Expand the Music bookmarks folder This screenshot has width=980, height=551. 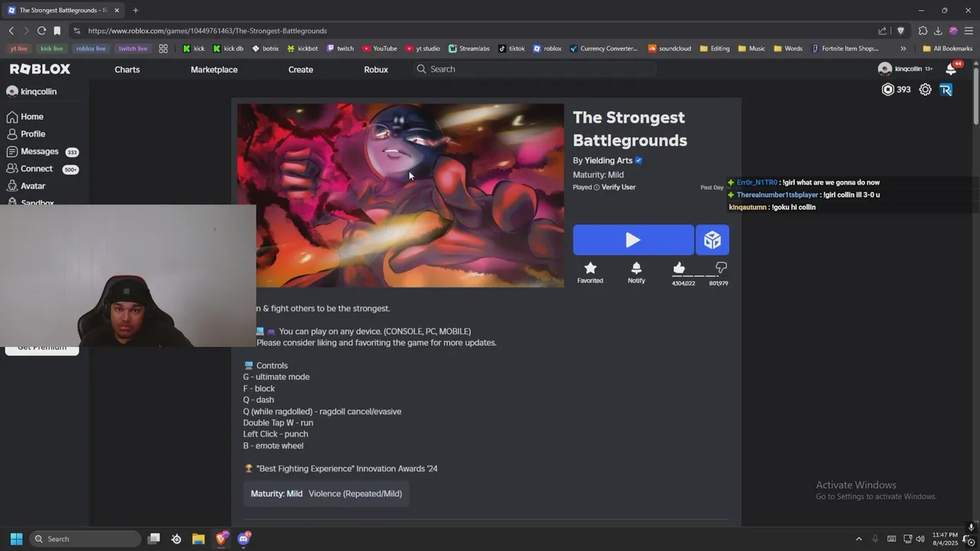click(752, 48)
